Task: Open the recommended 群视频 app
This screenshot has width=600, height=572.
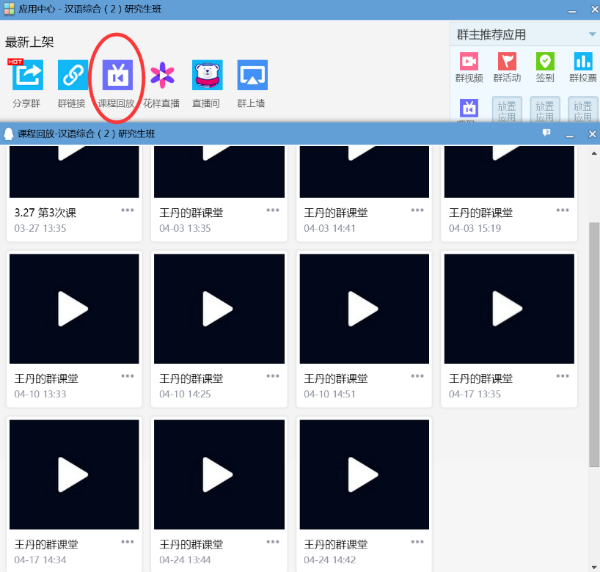Action: [469, 64]
